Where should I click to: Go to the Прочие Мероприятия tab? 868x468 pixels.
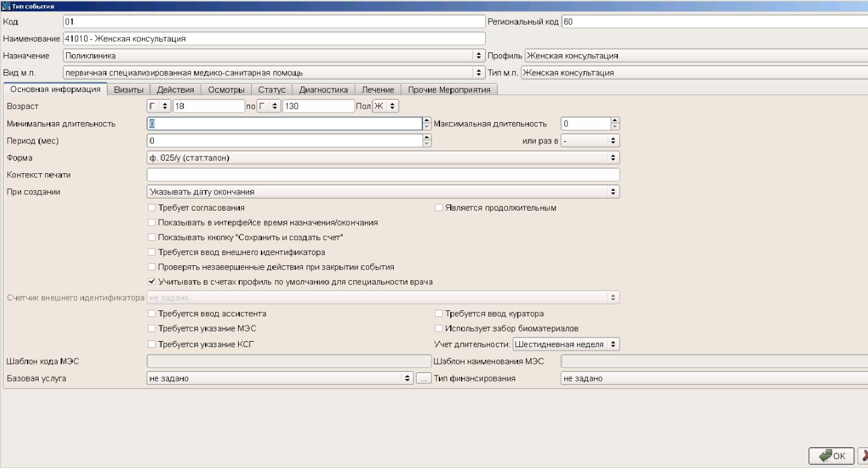[x=449, y=90]
